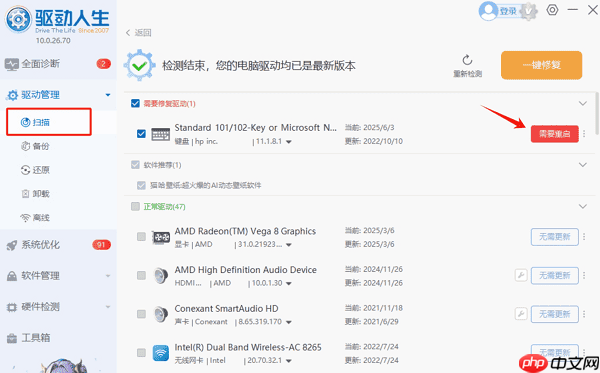Click the 重新检测 rescan icon

point(467,60)
